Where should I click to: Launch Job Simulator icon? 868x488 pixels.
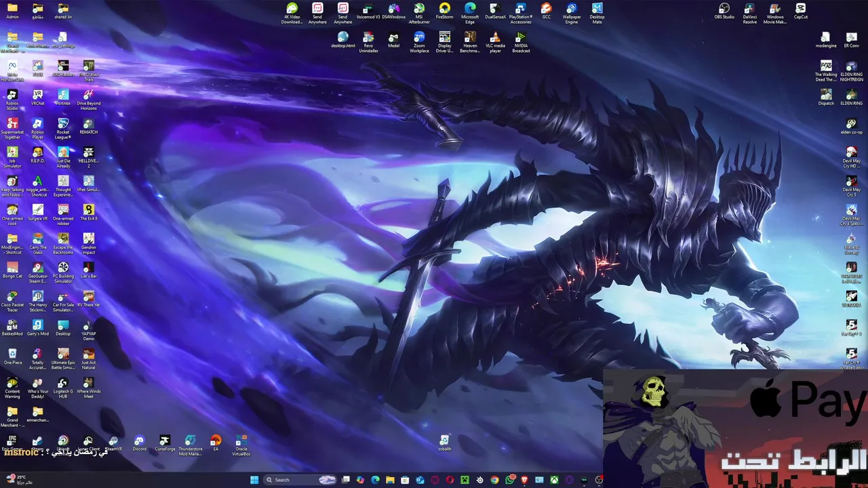[12, 158]
